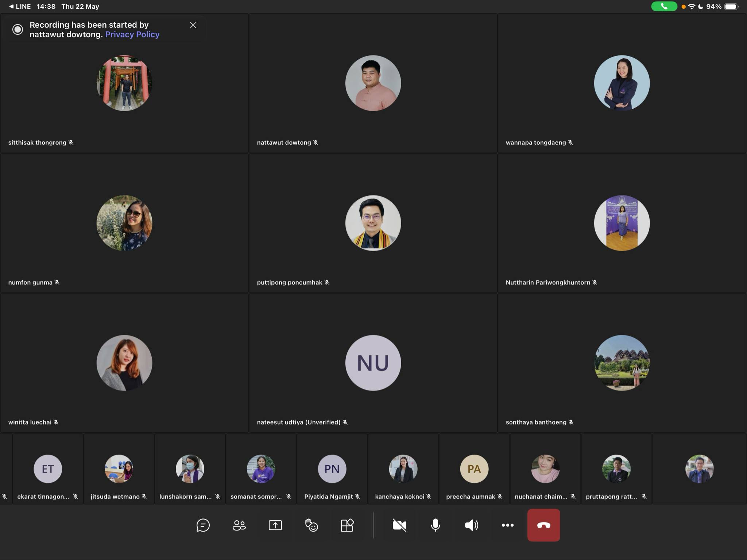Tap the Do Not Disturb moon icon
This screenshot has height=560, width=747.
pos(701,7)
